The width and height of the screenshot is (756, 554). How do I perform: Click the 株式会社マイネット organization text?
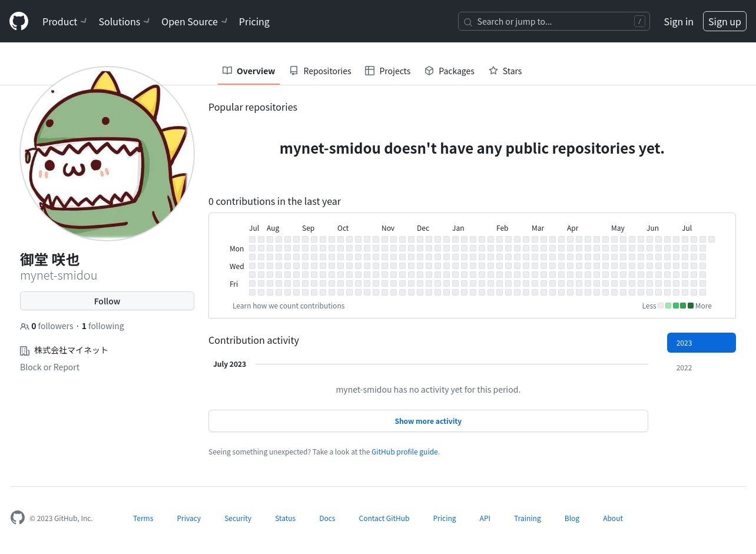coord(71,350)
